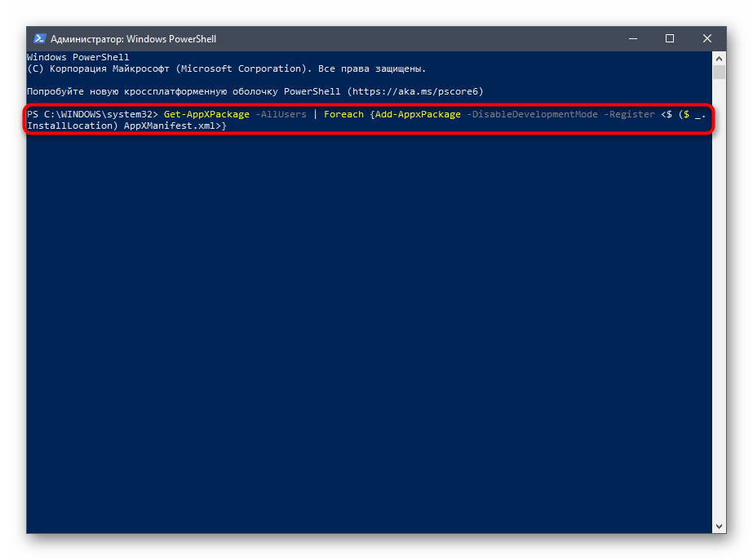Click the -AllUsers parameter

tap(281, 114)
